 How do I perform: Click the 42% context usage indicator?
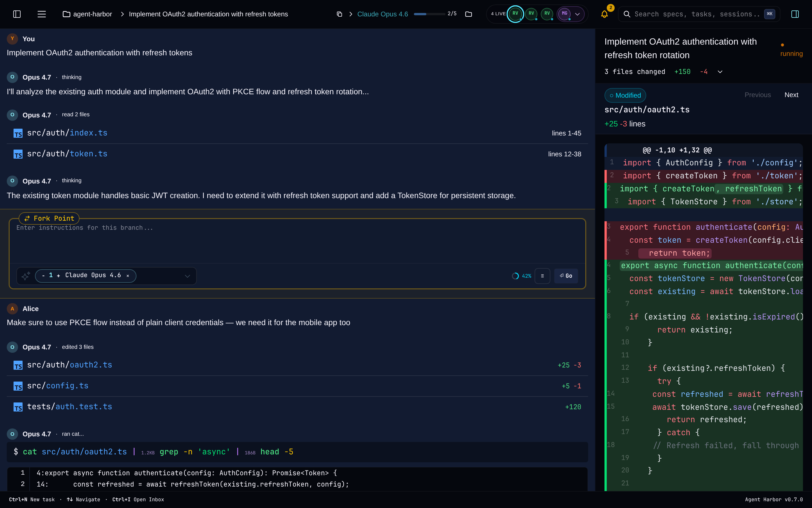coord(521,276)
